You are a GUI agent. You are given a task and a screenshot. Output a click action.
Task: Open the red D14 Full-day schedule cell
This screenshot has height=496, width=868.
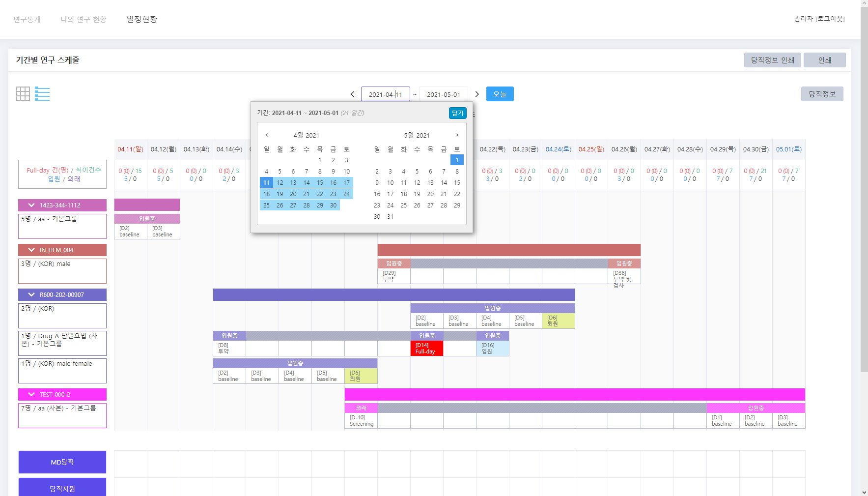[426, 349]
